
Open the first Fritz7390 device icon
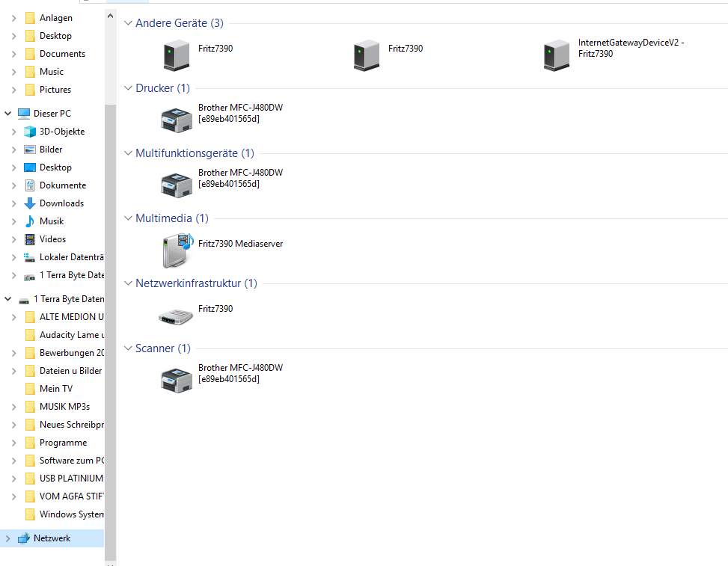[177, 55]
